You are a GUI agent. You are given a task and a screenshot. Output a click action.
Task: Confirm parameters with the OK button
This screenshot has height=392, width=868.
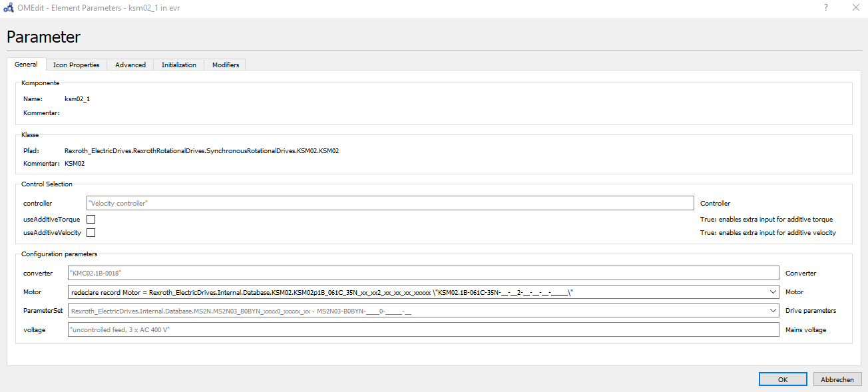click(x=783, y=379)
